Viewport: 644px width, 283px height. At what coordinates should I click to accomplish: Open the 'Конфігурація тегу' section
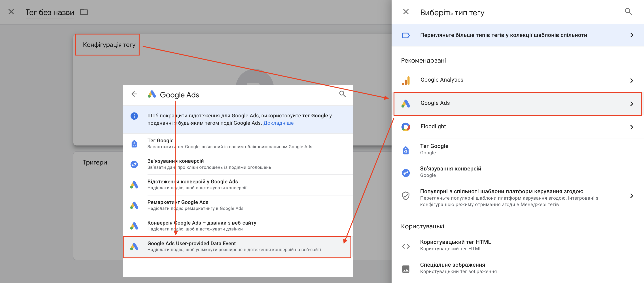coord(109,45)
